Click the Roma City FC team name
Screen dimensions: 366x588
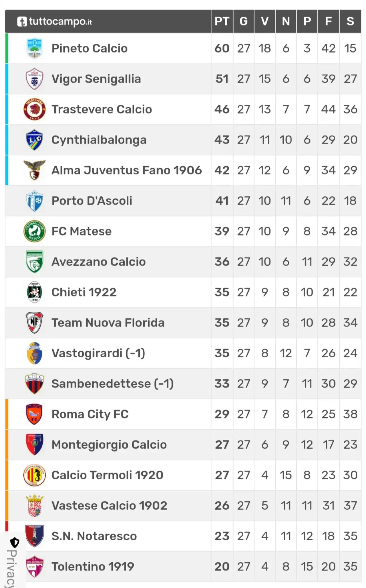click(90, 414)
